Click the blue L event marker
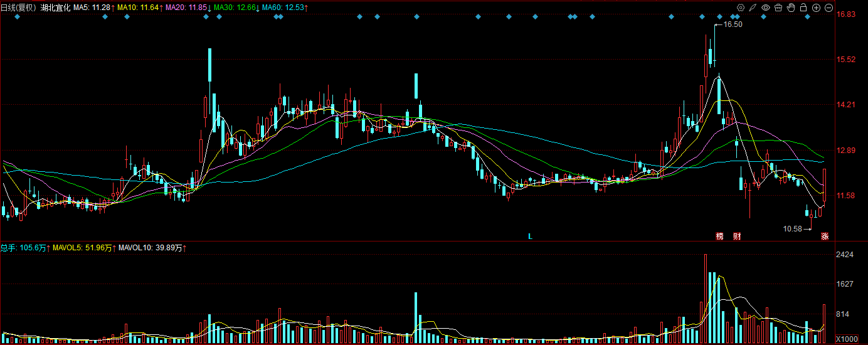Image resolution: width=868 pixels, height=345 pixels. [530, 236]
